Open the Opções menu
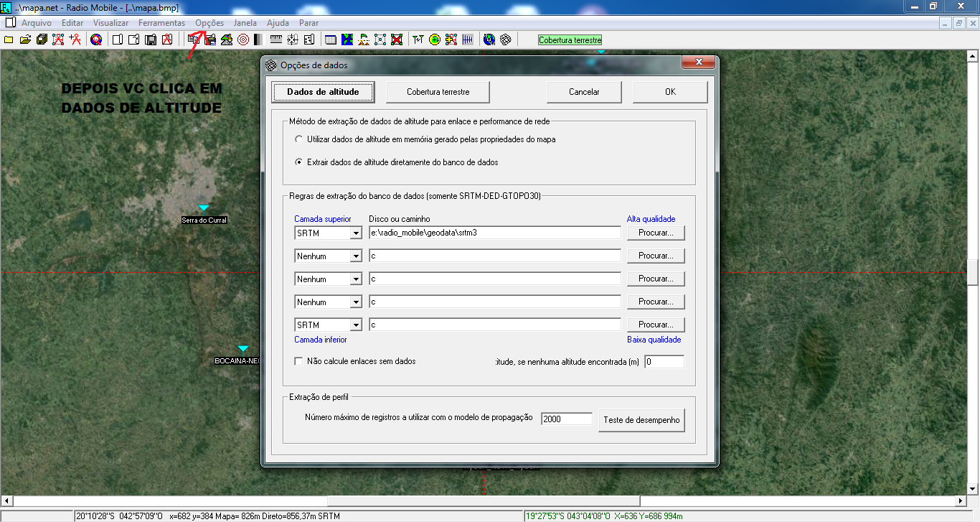The width and height of the screenshot is (980, 522). pyautogui.click(x=209, y=23)
